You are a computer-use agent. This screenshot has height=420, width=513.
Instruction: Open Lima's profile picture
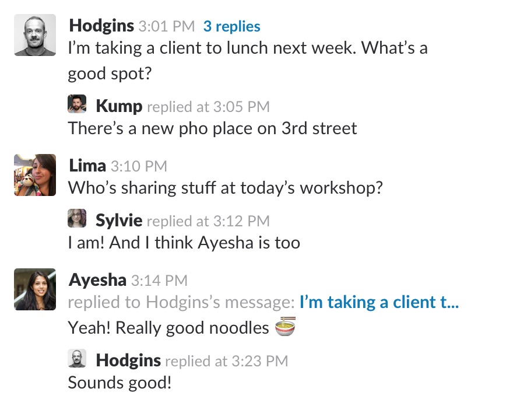34,174
